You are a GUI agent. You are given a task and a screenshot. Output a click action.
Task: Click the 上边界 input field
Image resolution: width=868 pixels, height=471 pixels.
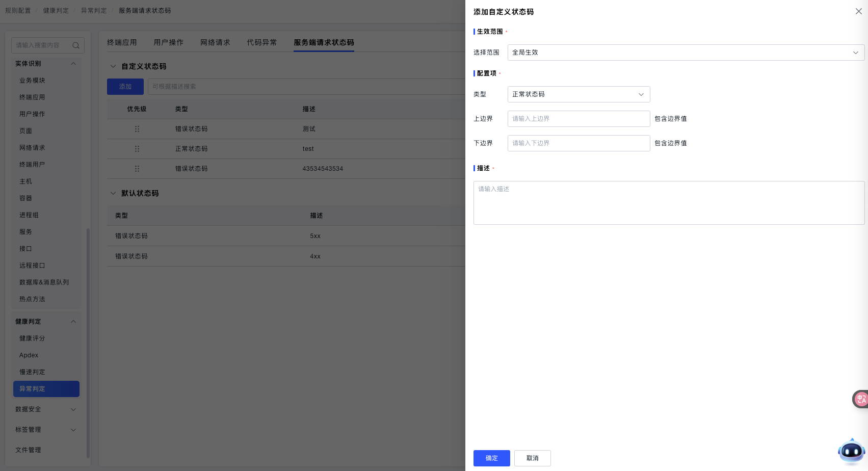(x=578, y=119)
